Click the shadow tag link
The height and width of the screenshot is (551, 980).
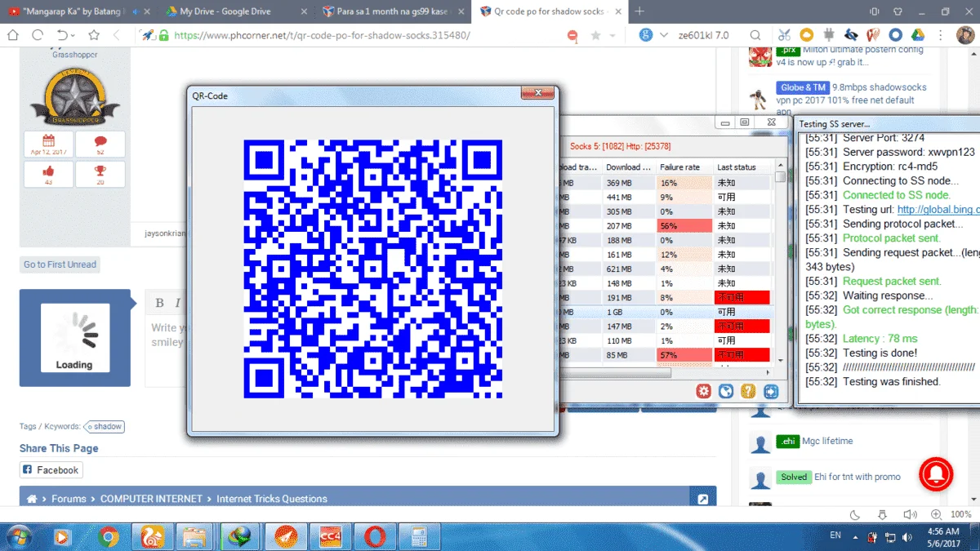point(105,426)
